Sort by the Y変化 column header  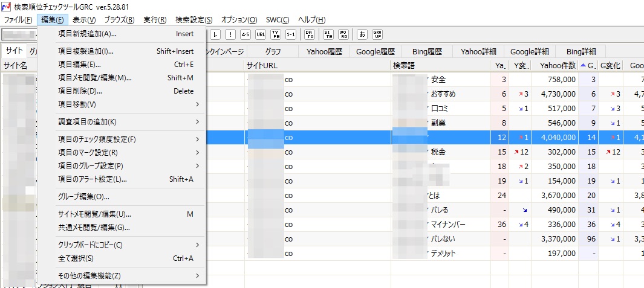[x=520, y=65]
